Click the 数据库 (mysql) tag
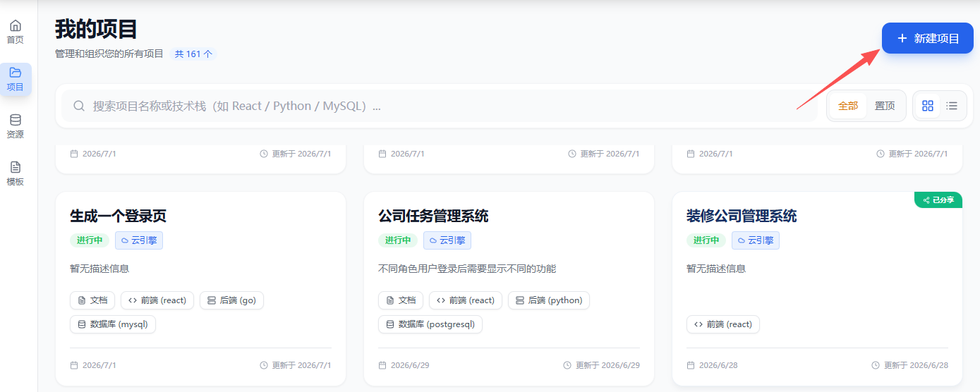The image size is (980, 392). (x=113, y=324)
